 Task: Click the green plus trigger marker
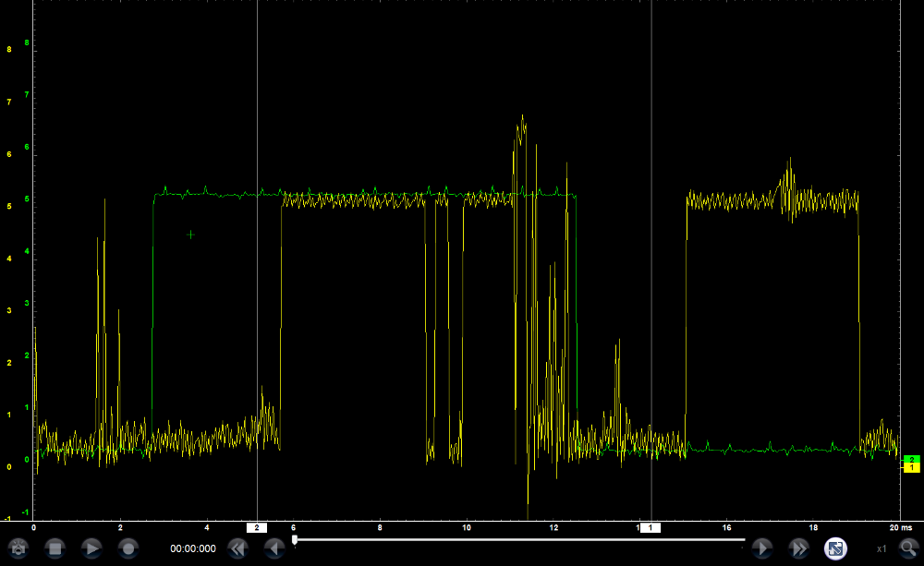coord(191,235)
